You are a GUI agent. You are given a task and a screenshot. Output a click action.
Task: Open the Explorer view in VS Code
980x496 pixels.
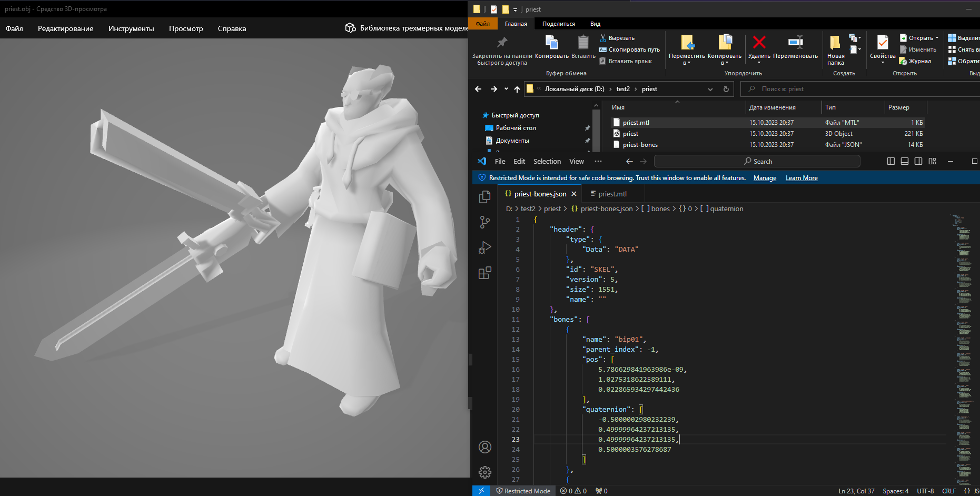tap(484, 197)
